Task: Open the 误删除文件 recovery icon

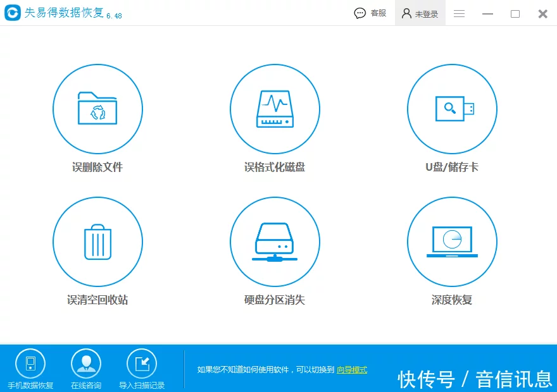Action: pyautogui.click(x=97, y=109)
